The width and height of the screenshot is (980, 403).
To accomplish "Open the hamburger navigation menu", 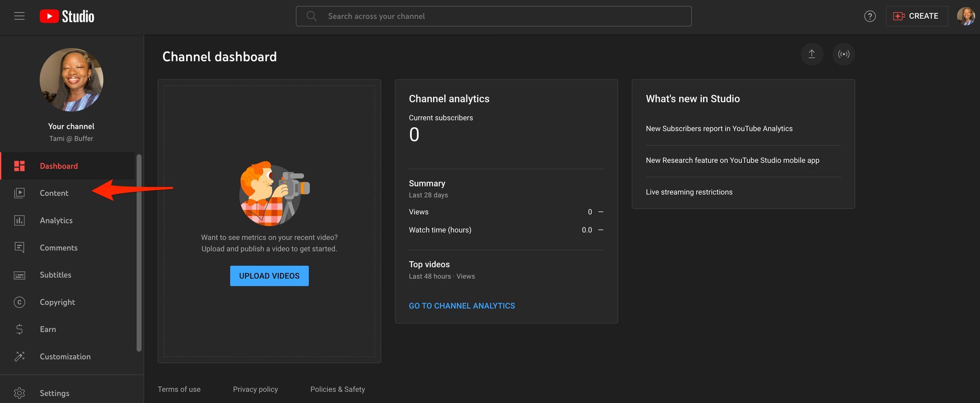I will click(19, 16).
